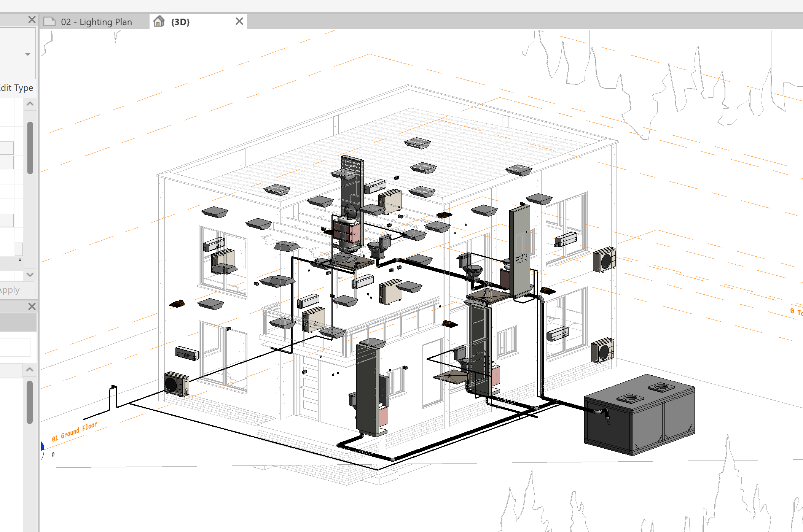Close the Properties palette with its X
This screenshot has width=803, height=532.
point(32,19)
